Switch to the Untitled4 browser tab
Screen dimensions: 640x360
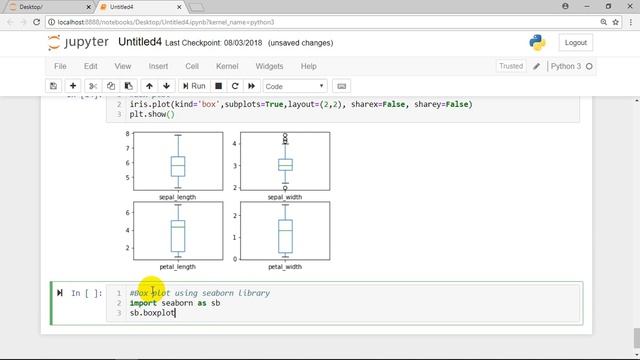pos(141,7)
